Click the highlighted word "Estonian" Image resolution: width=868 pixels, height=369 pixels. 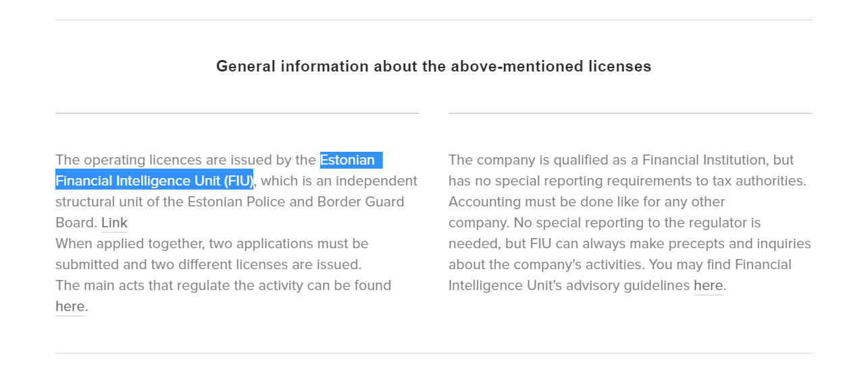coord(347,160)
